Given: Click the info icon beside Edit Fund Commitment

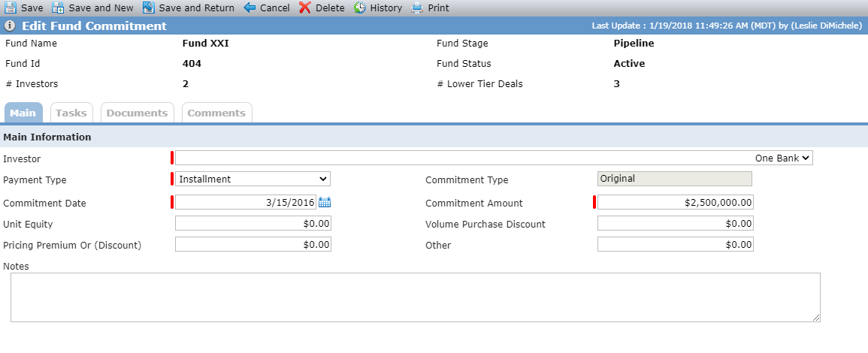Looking at the screenshot, I should (x=10, y=26).
